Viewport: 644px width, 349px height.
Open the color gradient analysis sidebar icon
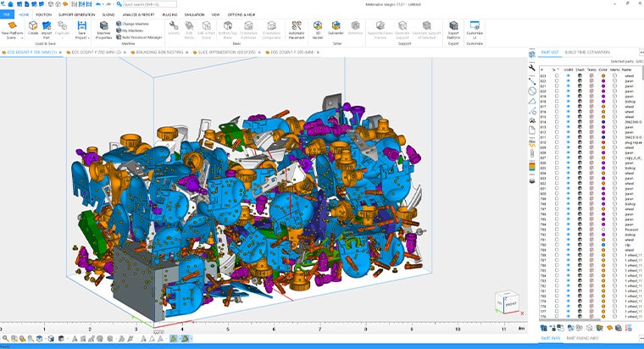point(532,167)
